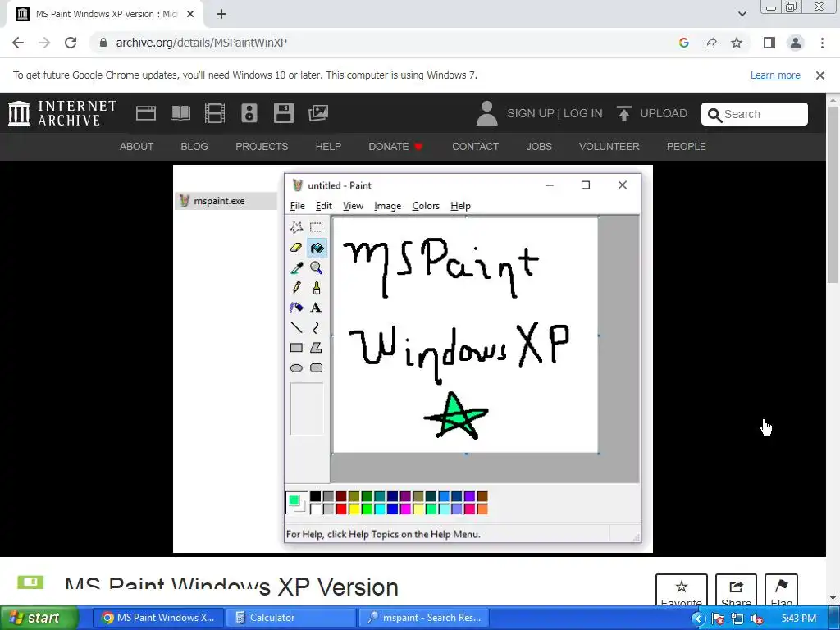Open the Colors menu in Paint

pyautogui.click(x=426, y=206)
